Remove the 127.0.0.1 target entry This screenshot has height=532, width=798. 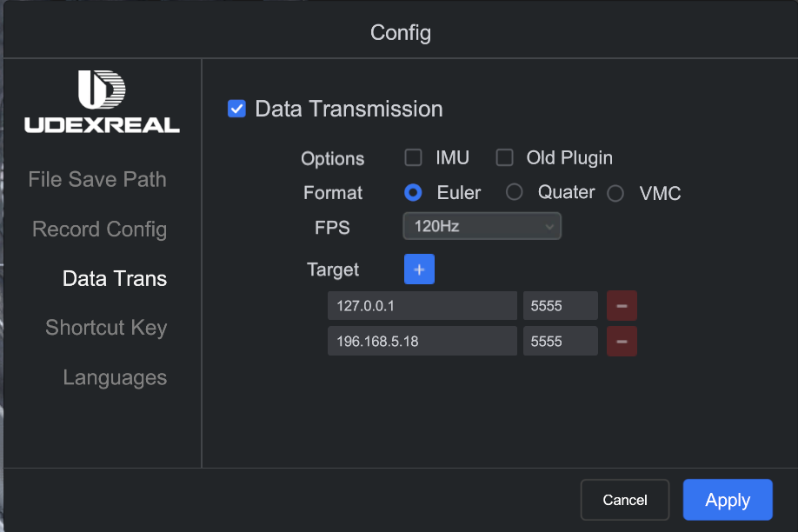[622, 306]
